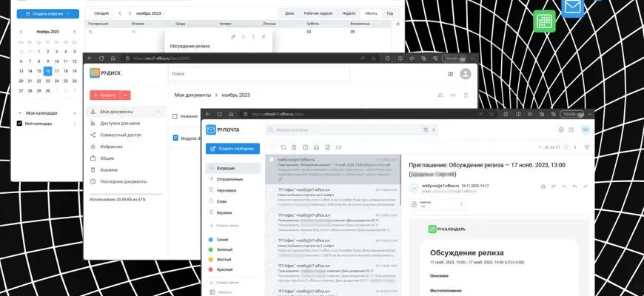Click the Поиск field in R7-Диск
Viewport: 644px width, 296px height.
[x=259, y=74]
